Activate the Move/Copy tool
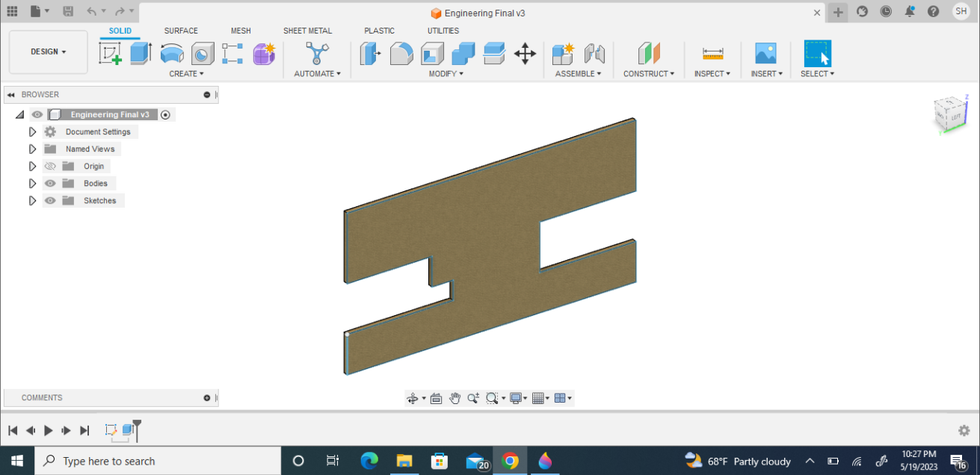The height and width of the screenshot is (475, 980). click(x=526, y=53)
